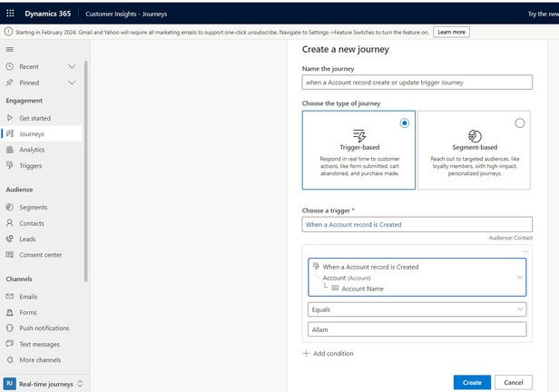
Task: Click the Emails envelope icon
Action: [10, 297]
